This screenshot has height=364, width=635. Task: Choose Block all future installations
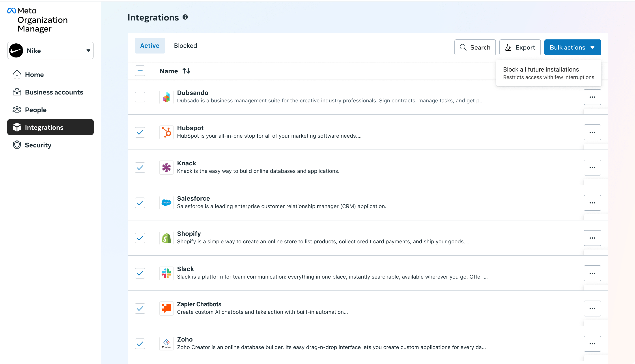[x=548, y=73]
